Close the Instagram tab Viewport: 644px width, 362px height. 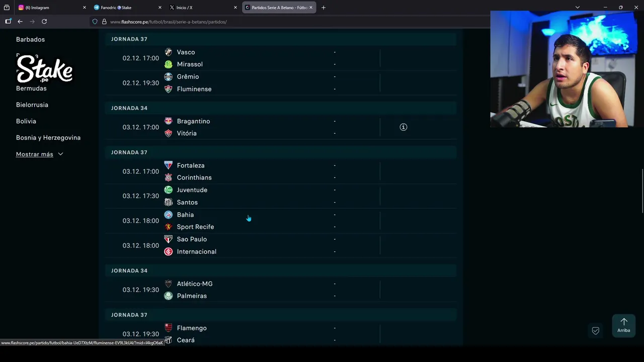(x=85, y=8)
